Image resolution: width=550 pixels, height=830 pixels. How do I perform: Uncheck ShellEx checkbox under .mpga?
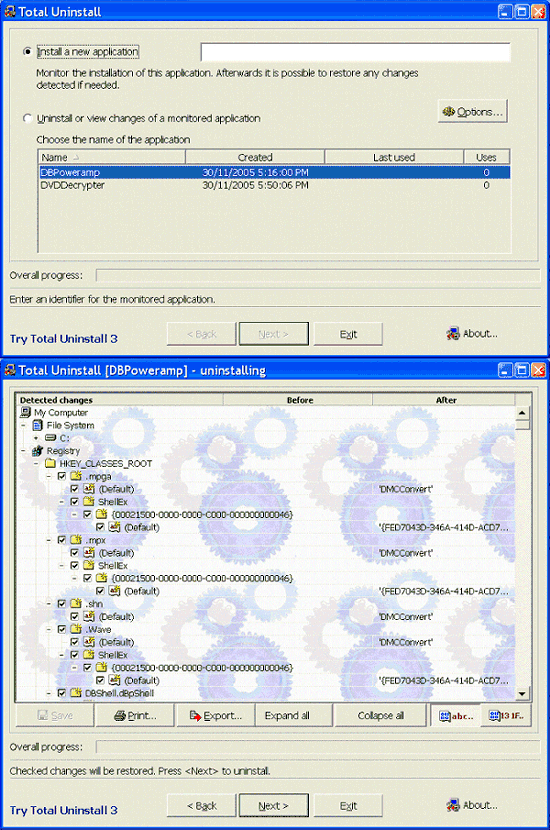pyautogui.click(x=75, y=502)
